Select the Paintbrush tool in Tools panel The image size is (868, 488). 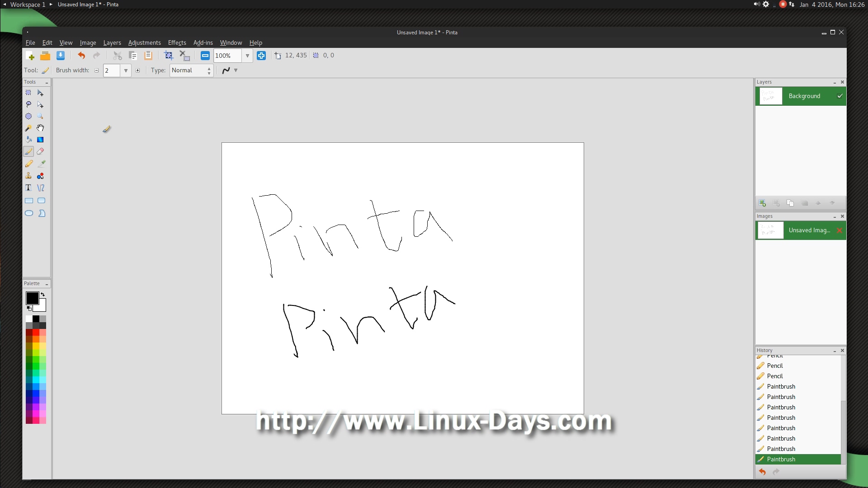click(28, 151)
